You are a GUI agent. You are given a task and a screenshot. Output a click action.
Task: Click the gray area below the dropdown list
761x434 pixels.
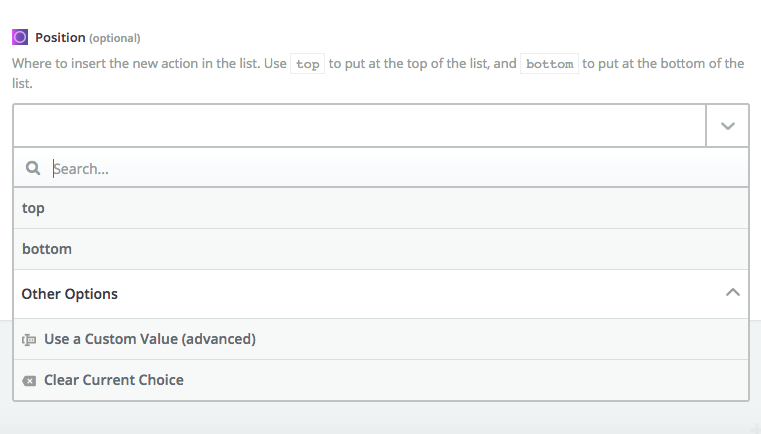[380, 417]
